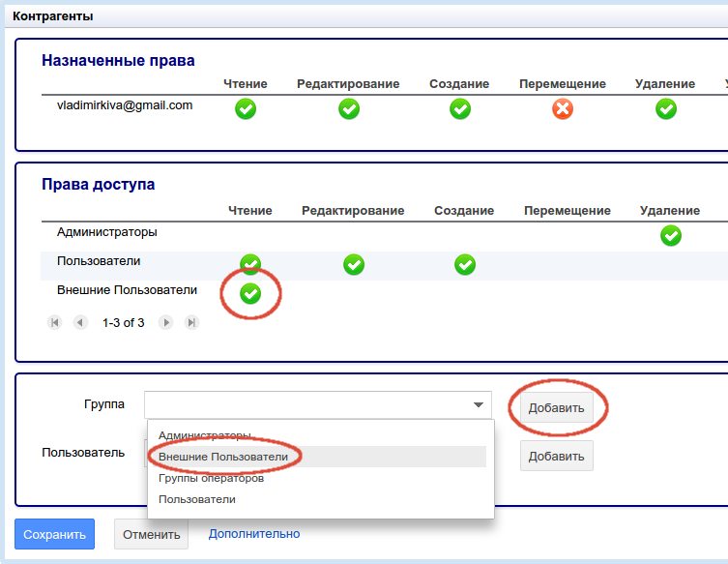
Task: Toggle Редактирование permission for vladimirkiva@gmail.com
Action: tap(349, 109)
